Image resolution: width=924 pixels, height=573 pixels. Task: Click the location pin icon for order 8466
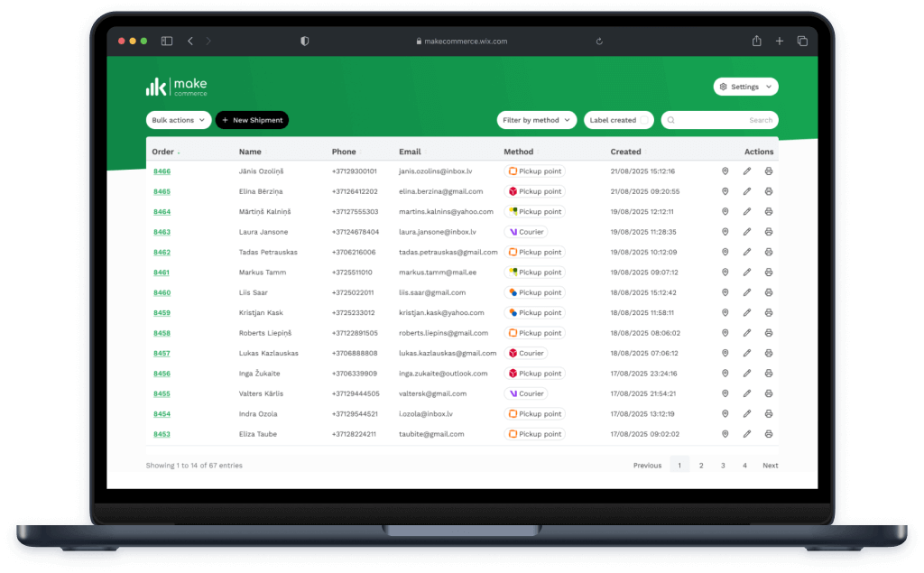(725, 171)
